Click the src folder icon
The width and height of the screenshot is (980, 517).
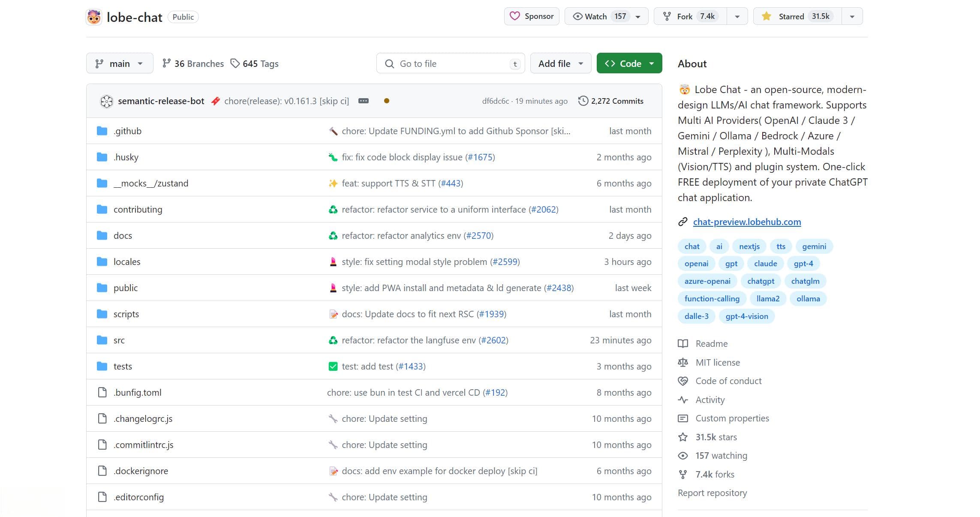[x=102, y=340]
